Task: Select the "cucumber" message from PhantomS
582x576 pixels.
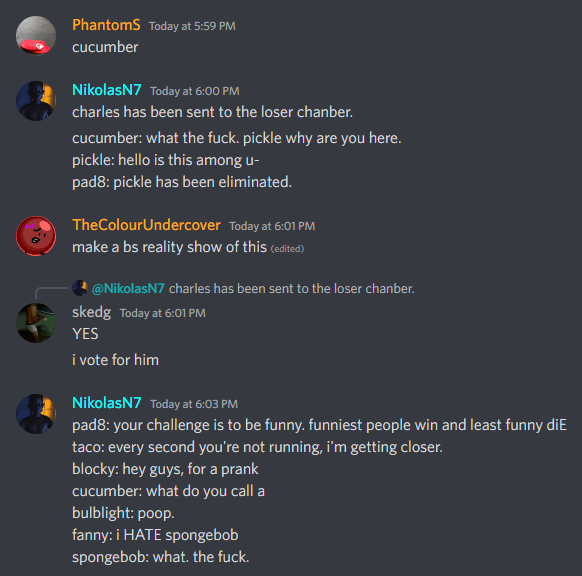Action: (x=105, y=47)
